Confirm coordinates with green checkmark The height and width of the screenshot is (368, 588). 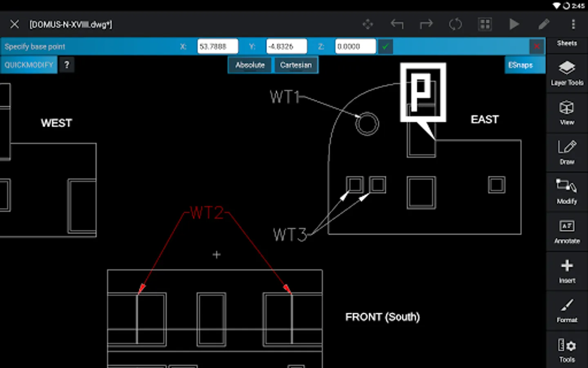[385, 46]
